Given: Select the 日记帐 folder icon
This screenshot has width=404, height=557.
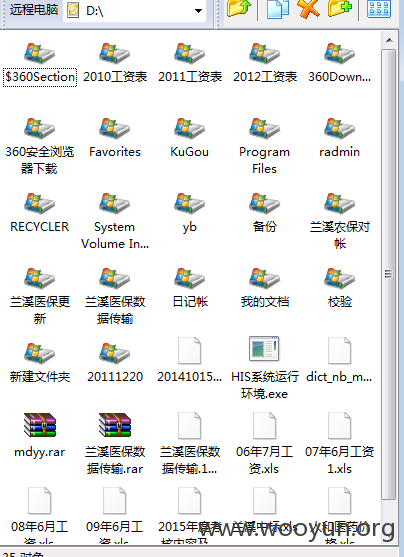Looking at the screenshot, I should point(189,278).
